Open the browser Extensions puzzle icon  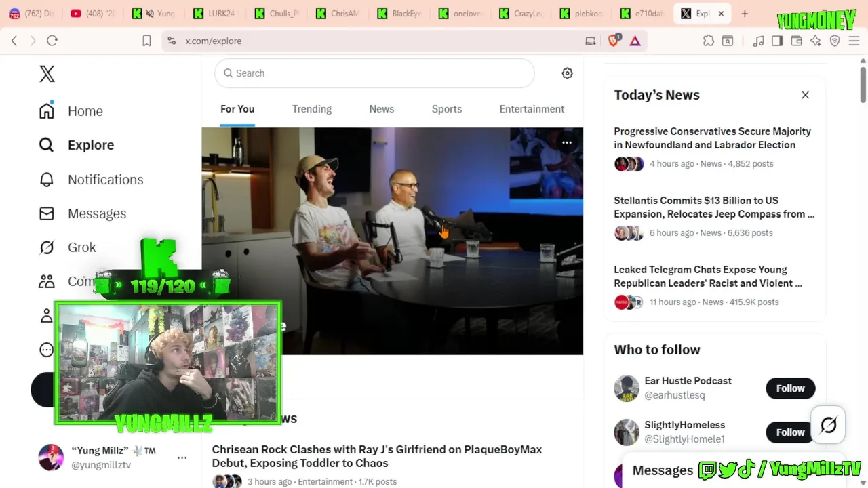click(x=709, y=41)
